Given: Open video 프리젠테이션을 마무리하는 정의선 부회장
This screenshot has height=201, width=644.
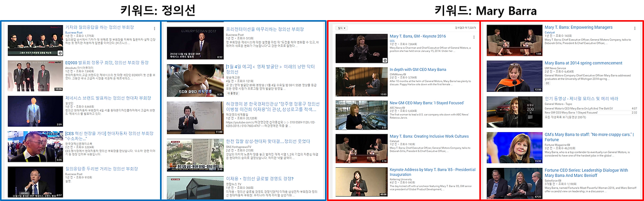Looking at the screenshot, I should (265, 30).
